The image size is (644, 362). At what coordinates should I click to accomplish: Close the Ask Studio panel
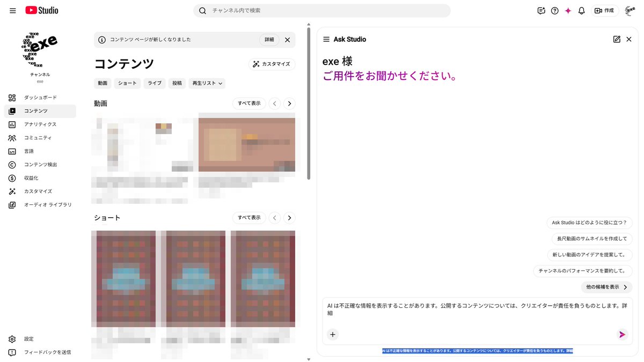pos(629,39)
